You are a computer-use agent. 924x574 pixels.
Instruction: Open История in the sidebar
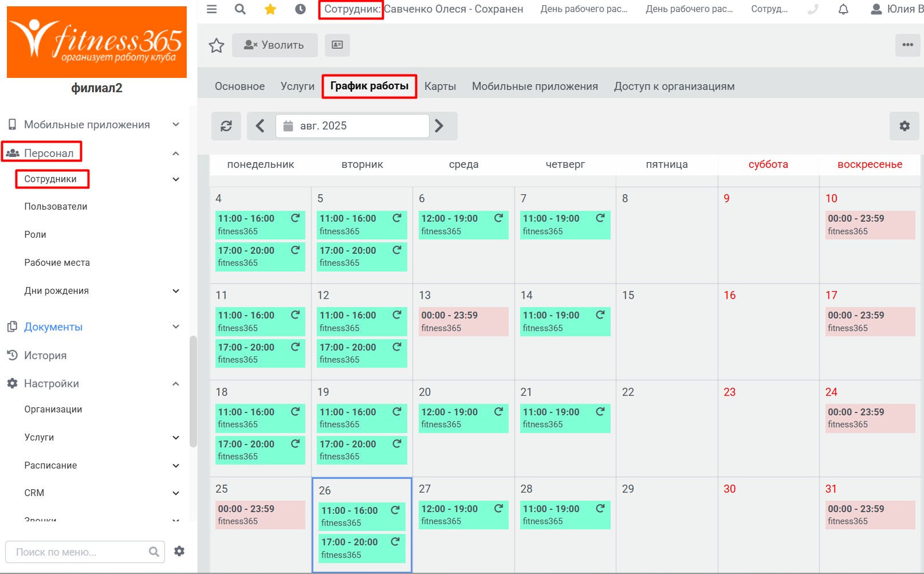(x=45, y=356)
